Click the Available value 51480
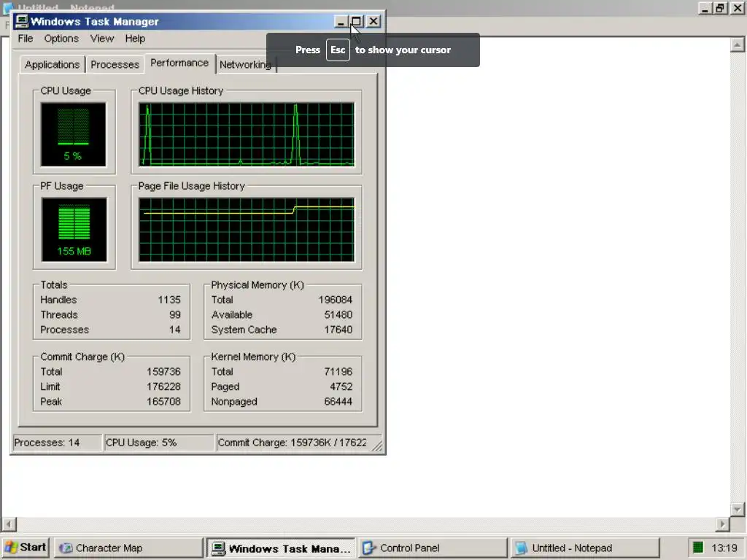 tap(338, 315)
